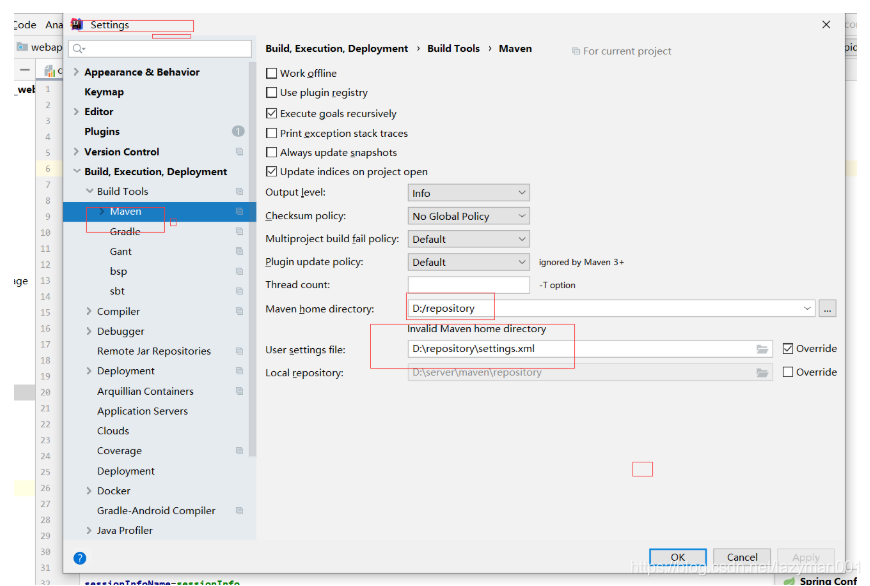Click the project-level icon beside Gradle-Android Compiler

(x=240, y=511)
